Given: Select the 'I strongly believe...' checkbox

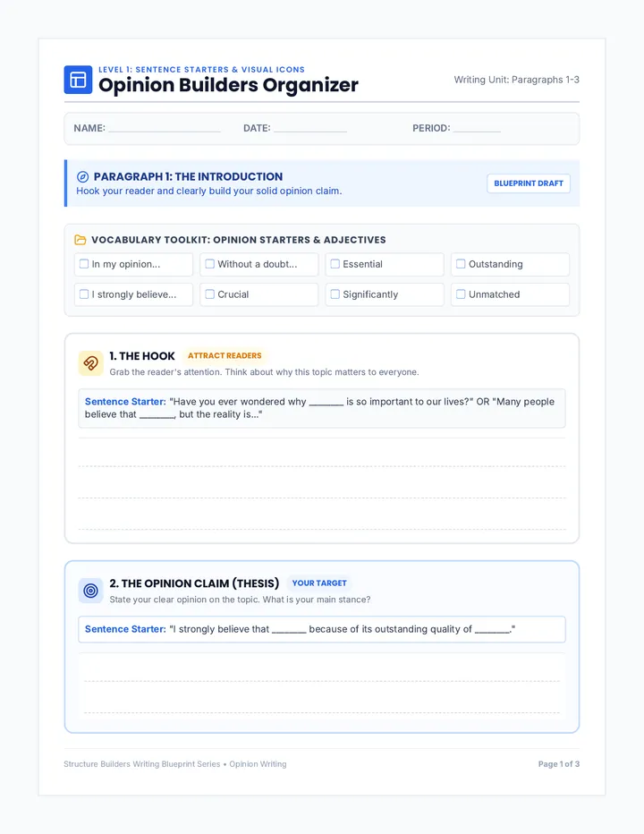Looking at the screenshot, I should 84,294.
